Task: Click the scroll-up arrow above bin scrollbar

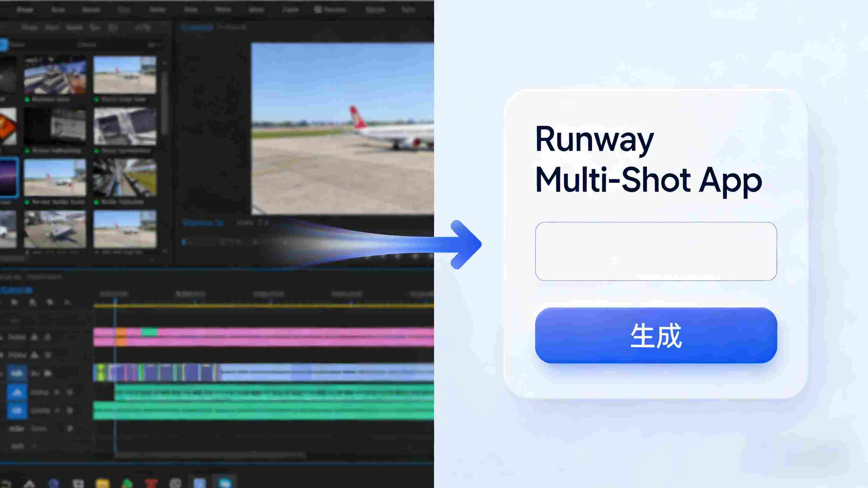Action: click(x=164, y=63)
